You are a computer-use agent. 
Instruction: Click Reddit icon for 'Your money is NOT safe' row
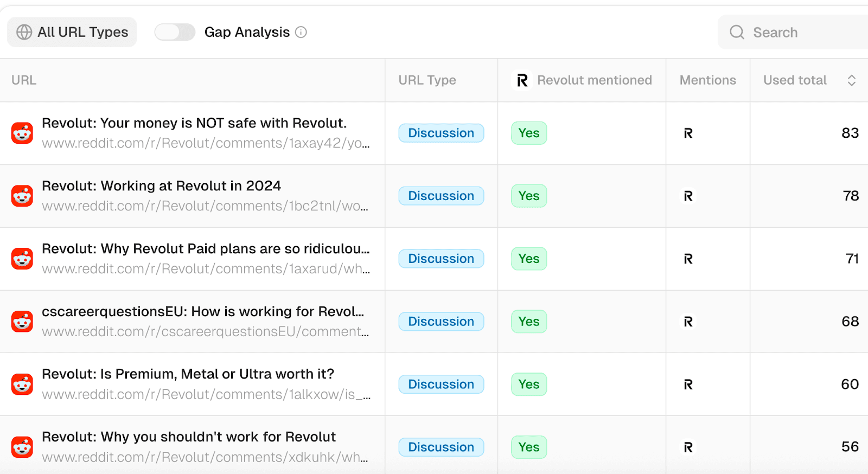pos(22,133)
